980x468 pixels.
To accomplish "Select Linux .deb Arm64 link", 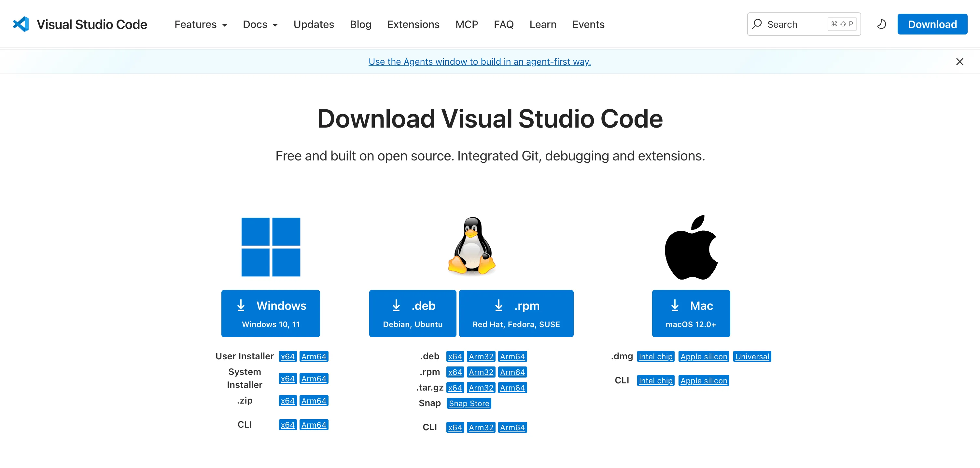I will coord(512,357).
